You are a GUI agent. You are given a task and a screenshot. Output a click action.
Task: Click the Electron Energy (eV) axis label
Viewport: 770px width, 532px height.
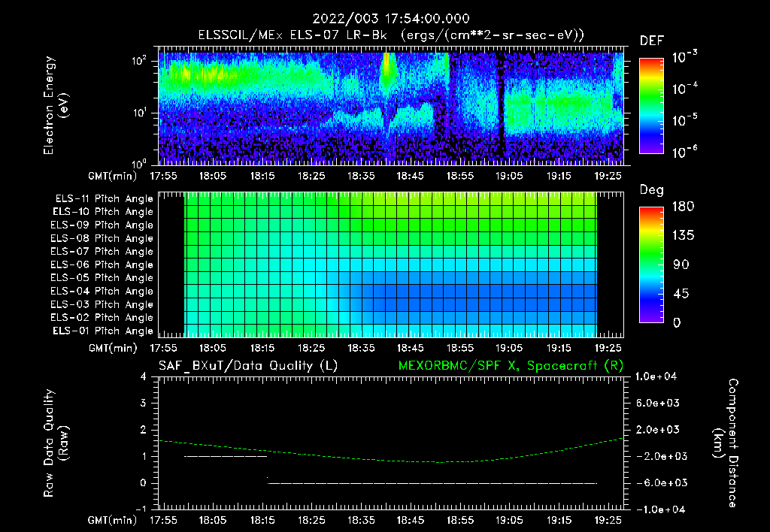[56, 105]
